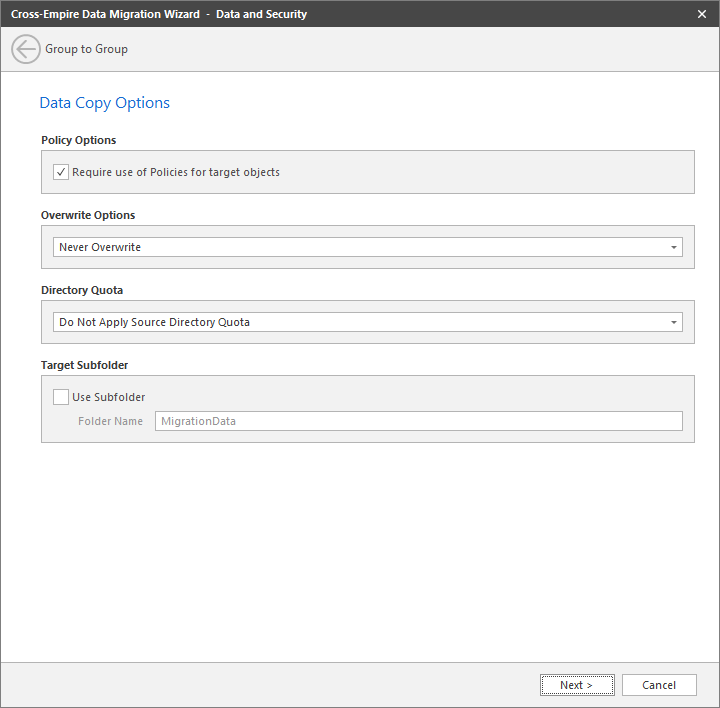Click the Group to Group label
The image size is (720, 708).
(x=86, y=49)
